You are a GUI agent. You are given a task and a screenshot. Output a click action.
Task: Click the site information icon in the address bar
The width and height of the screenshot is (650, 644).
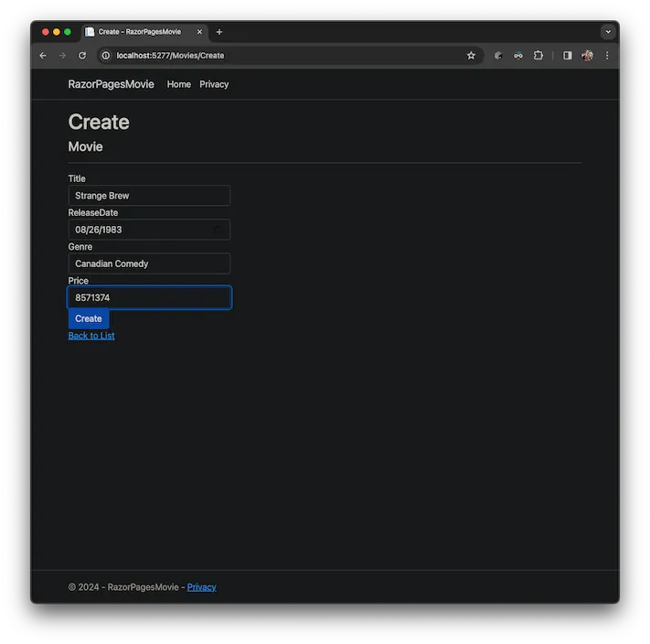(105, 56)
